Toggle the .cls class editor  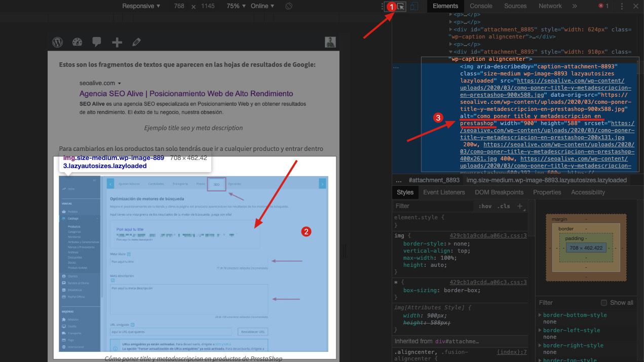click(x=503, y=206)
